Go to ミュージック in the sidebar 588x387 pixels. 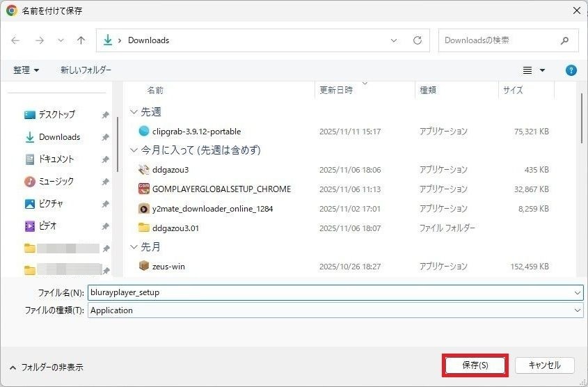[x=56, y=181]
